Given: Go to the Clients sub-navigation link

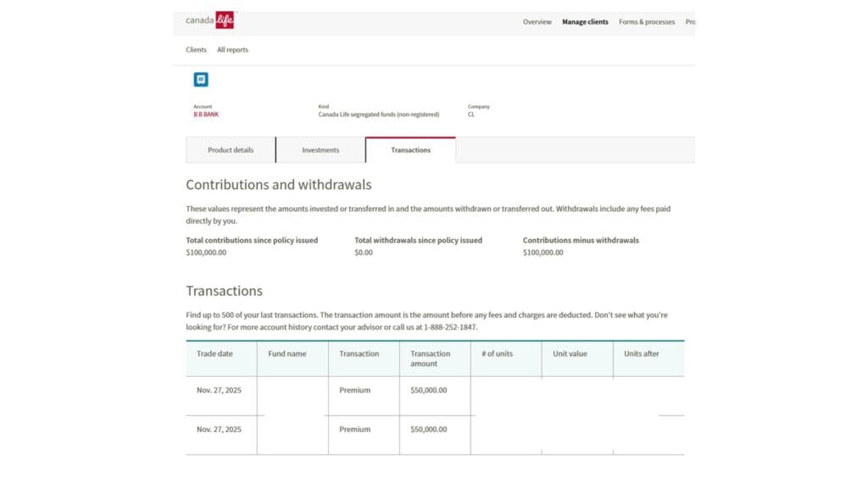Looking at the screenshot, I should click(x=196, y=50).
